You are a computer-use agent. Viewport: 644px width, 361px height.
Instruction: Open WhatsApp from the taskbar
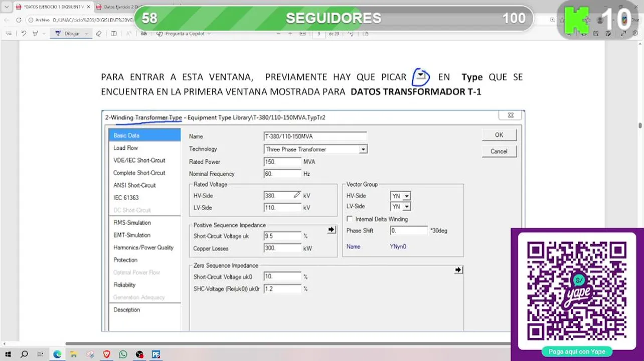[x=123, y=354]
